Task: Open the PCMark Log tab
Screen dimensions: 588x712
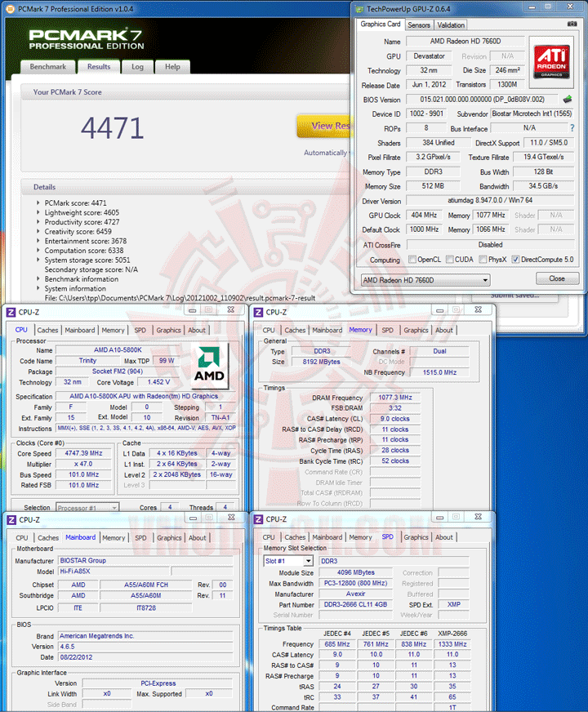Action: click(x=137, y=67)
